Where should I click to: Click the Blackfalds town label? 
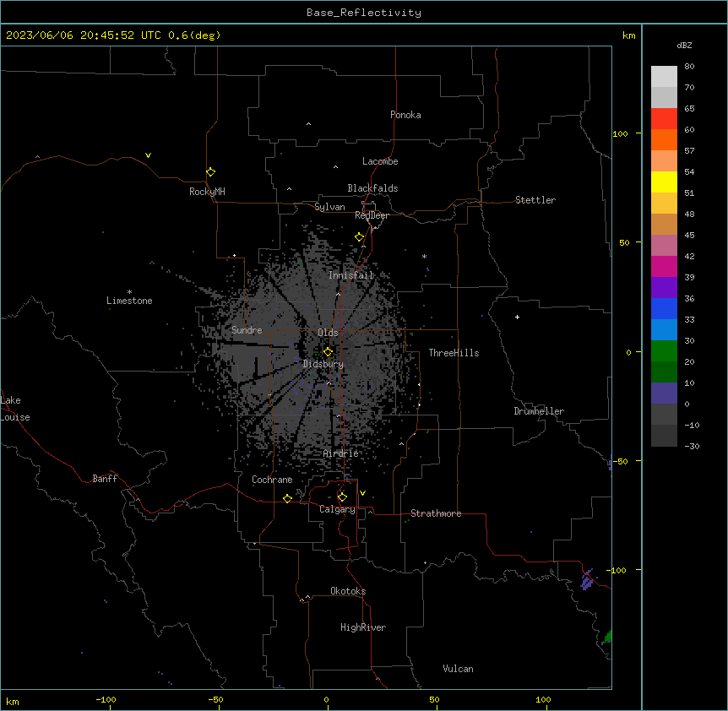pyautogui.click(x=372, y=188)
